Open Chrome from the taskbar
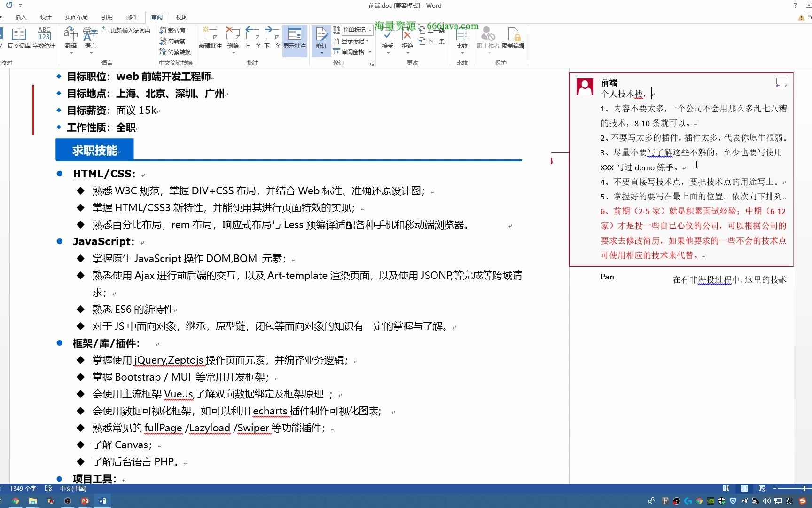Image resolution: width=812 pixels, height=508 pixels. (x=15, y=501)
